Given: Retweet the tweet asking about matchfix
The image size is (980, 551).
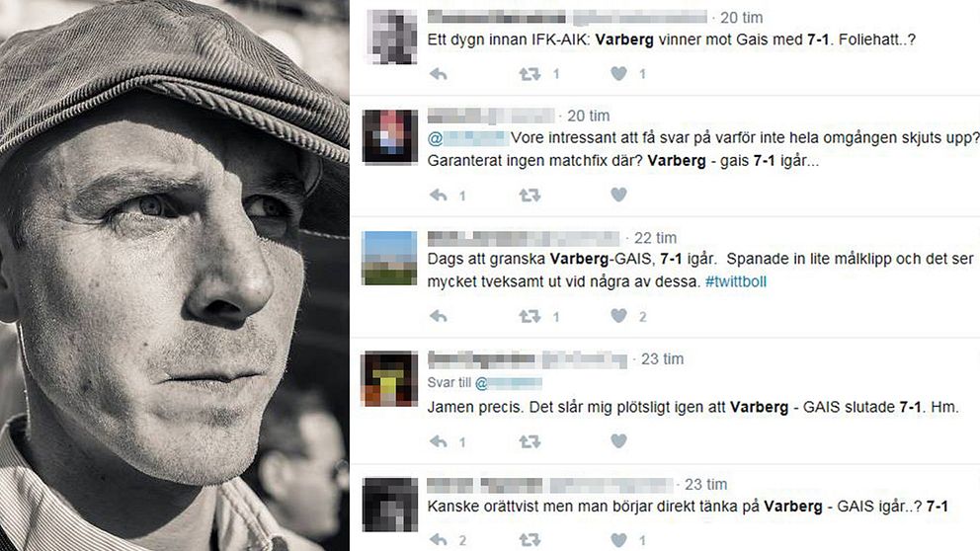Looking at the screenshot, I should click(530, 196).
